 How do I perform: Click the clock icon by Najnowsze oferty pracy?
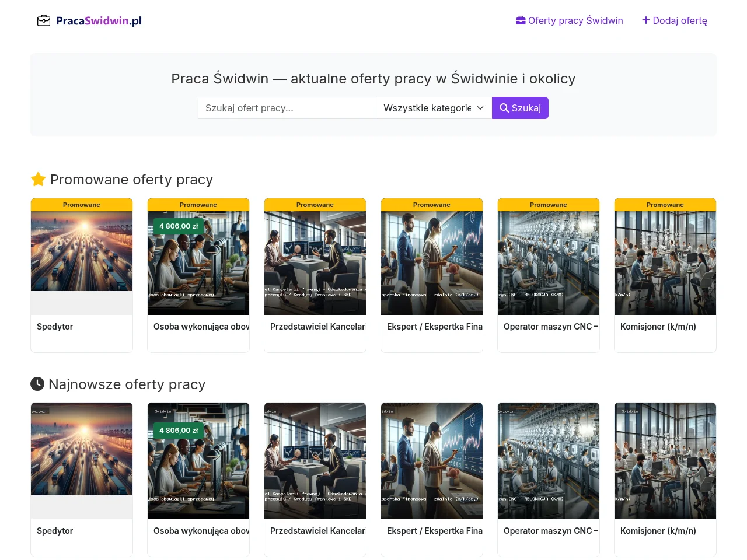(x=37, y=384)
